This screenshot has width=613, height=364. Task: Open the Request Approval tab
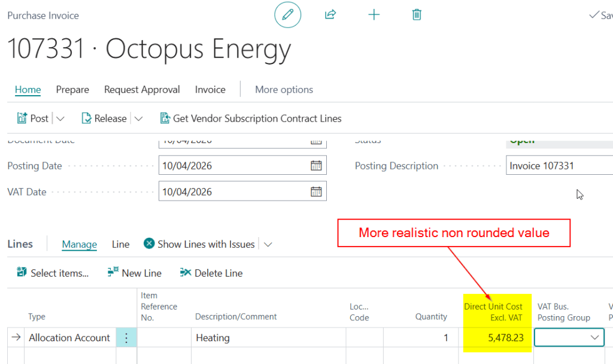[x=142, y=90]
